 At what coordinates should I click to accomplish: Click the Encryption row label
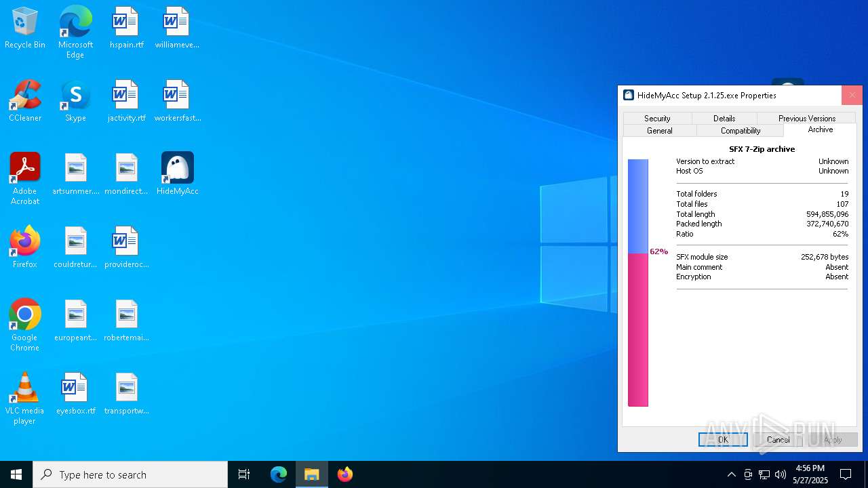pyautogui.click(x=694, y=277)
